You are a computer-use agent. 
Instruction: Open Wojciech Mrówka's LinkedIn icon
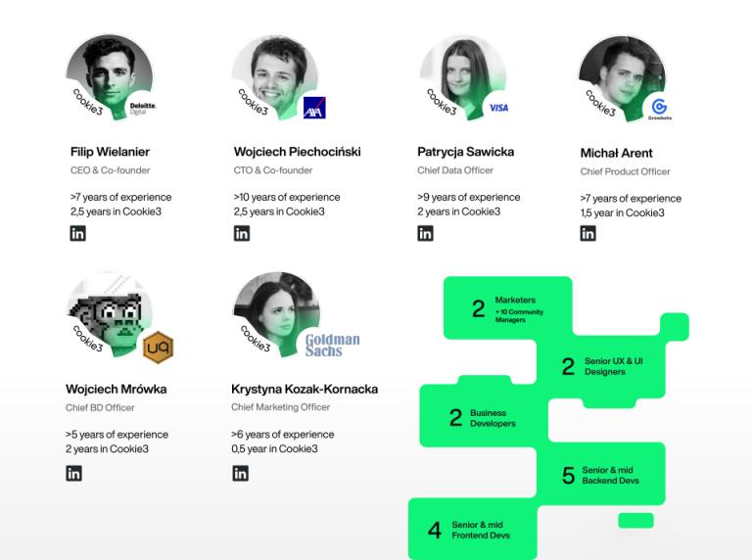(73, 474)
